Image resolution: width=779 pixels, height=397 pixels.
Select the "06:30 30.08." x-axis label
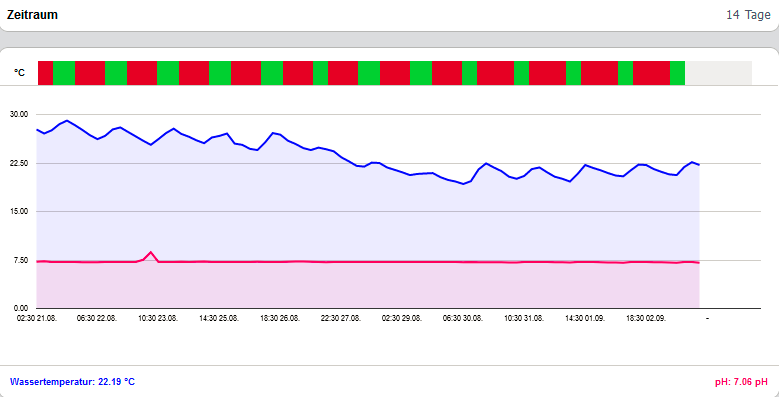(x=463, y=318)
